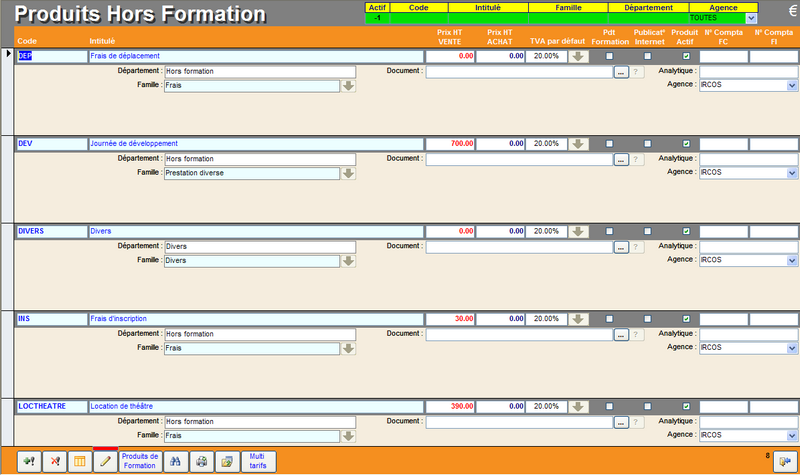Viewport: 800px width, 475px height.
Task: Enable Pdt Formation for the DIVERS product
Action: pyautogui.click(x=609, y=231)
